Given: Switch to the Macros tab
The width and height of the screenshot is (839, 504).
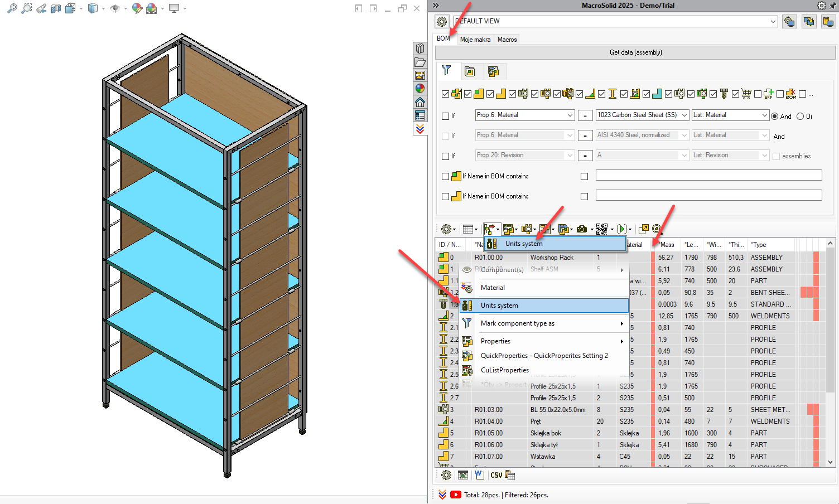Looking at the screenshot, I should click(x=507, y=40).
